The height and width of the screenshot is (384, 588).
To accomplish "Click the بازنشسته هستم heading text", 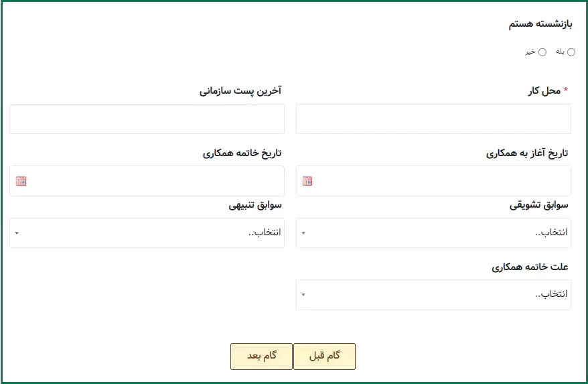I will (540, 24).
